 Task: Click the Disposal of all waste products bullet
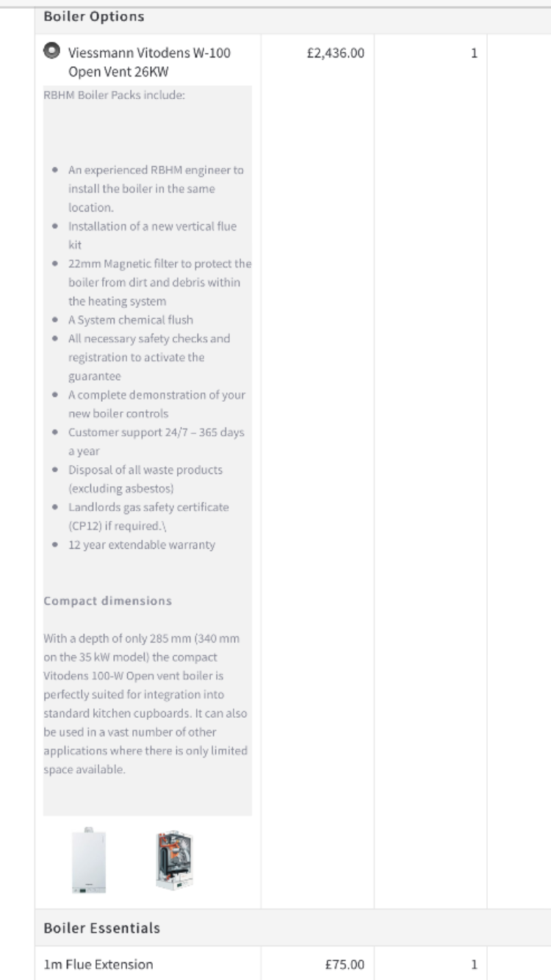[145, 478]
